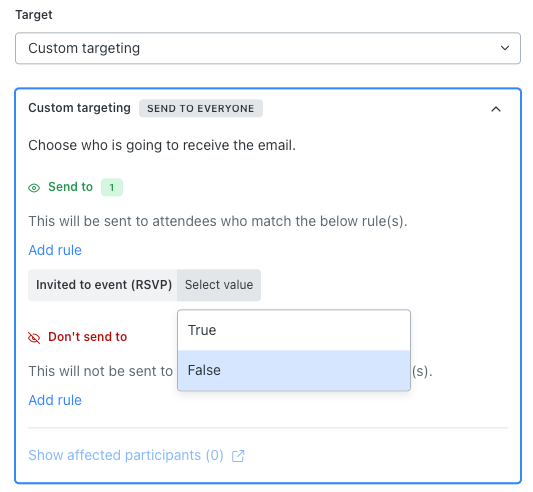Click the green eye icon beside Send to
The image size is (533, 492).
pos(34,188)
